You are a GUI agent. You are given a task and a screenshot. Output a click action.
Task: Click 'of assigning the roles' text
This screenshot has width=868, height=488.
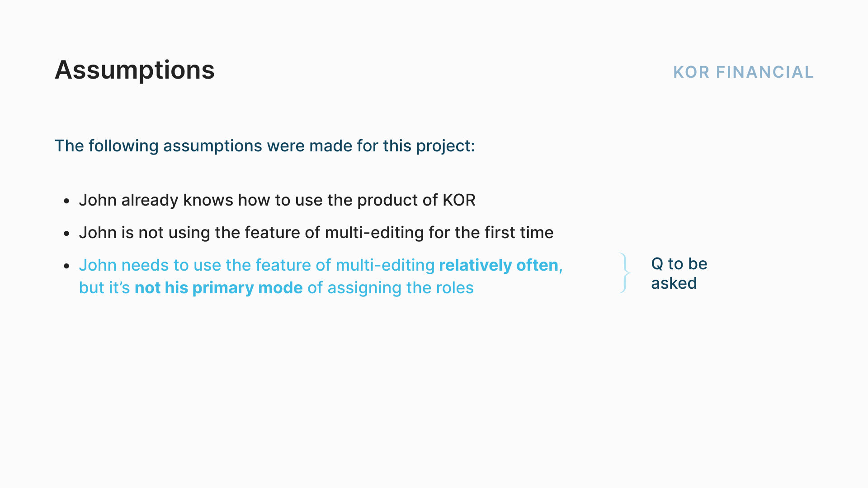(391, 288)
